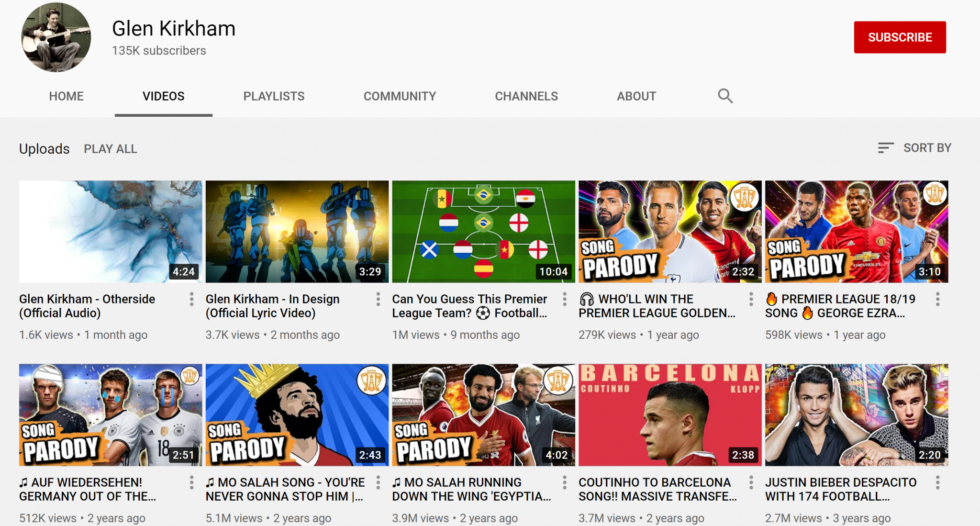This screenshot has width=980, height=526.
Task: Click the Glen Kirkham channel name
Action: [174, 29]
